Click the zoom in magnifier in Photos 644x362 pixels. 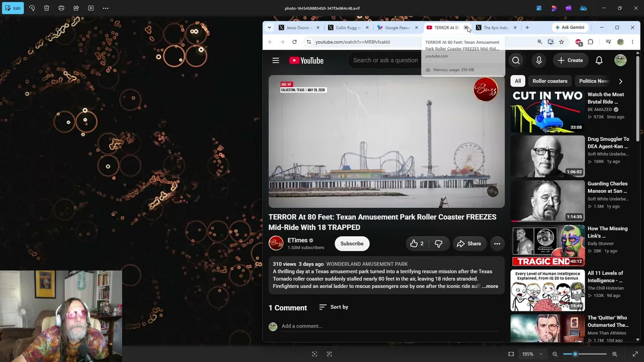614,354
